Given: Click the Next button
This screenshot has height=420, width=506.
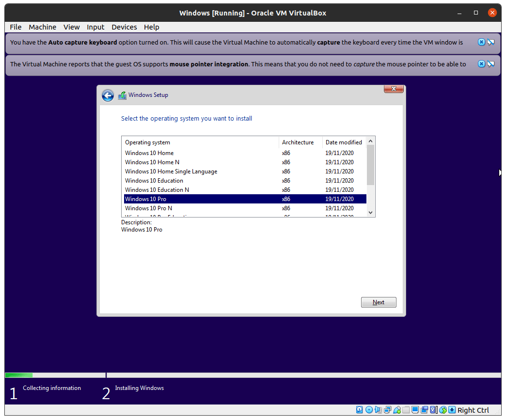Looking at the screenshot, I should 379,302.
